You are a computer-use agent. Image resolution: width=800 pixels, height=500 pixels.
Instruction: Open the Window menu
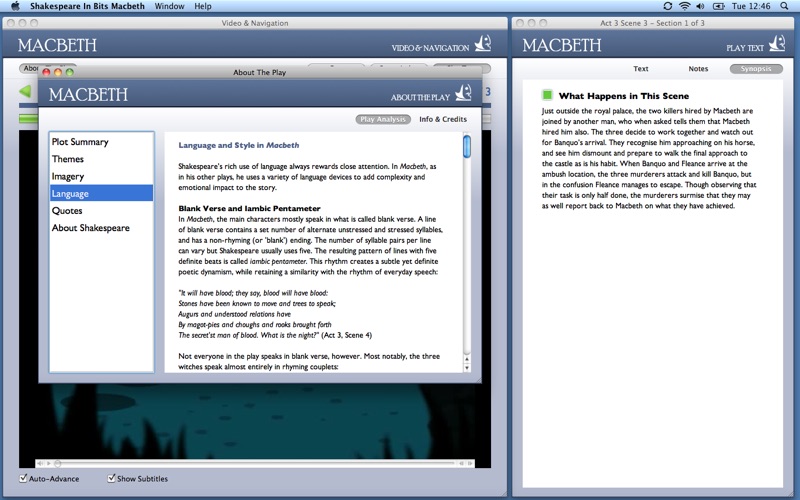click(x=169, y=6)
